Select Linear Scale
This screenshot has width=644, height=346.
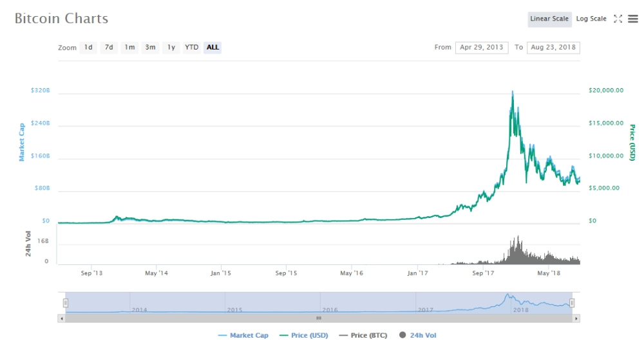549,19
